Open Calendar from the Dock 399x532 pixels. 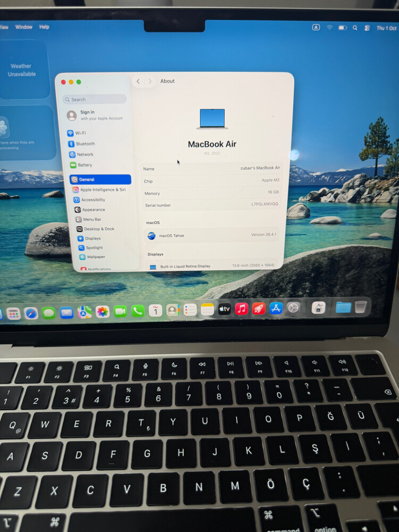(155, 311)
